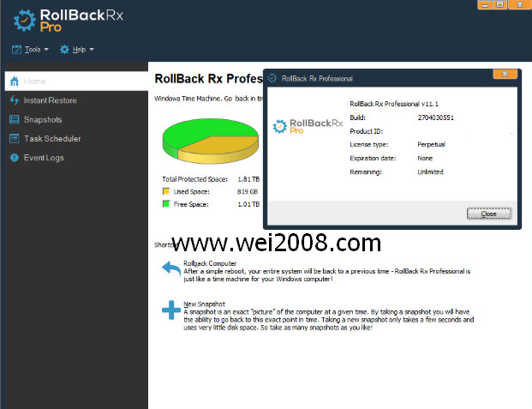
Task: Click the RollBackRx Pro logo in dialog
Action: click(x=308, y=126)
